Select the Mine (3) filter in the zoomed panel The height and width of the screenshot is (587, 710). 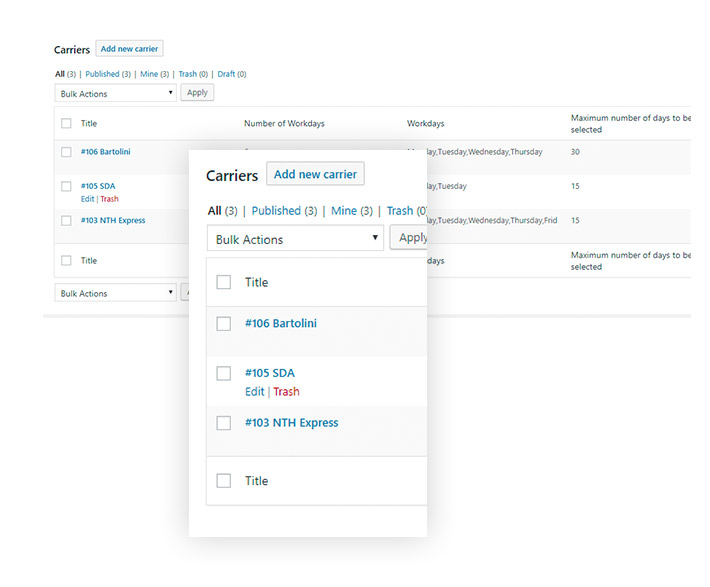(351, 211)
